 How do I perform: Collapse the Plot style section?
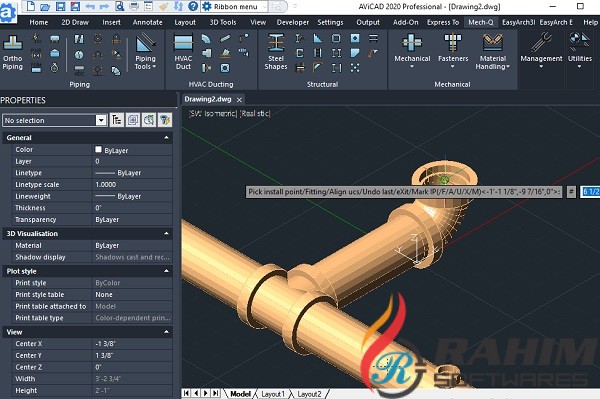tap(166, 271)
